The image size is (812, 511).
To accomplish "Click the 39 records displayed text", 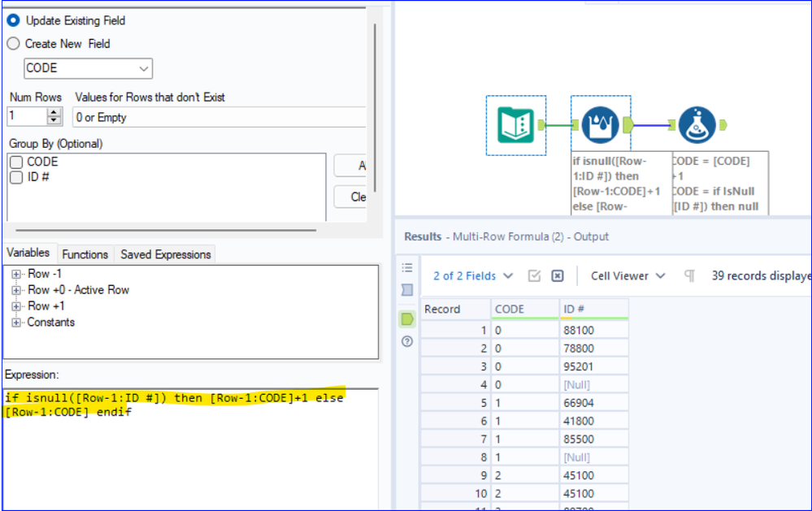I will (760, 276).
